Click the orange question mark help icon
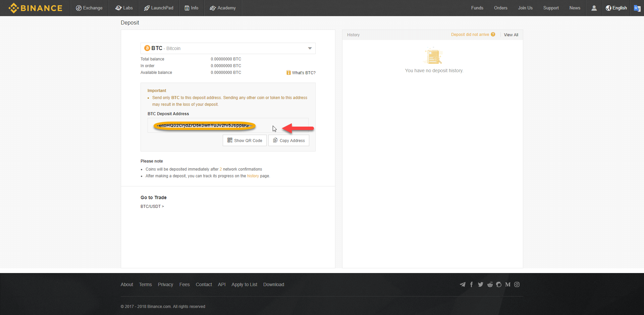Image resolution: width=644 pixels, height=315 pixels. [x=493, y=34]
